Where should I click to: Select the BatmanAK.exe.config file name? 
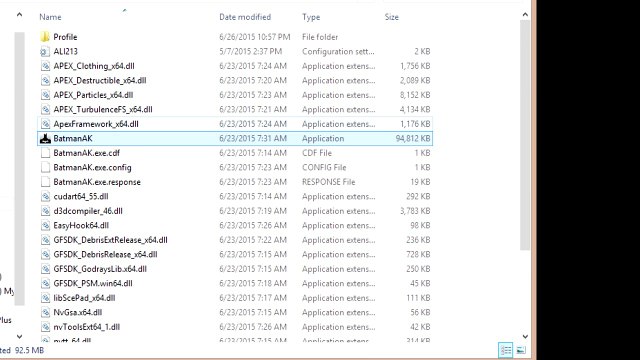tap(92, 167)
